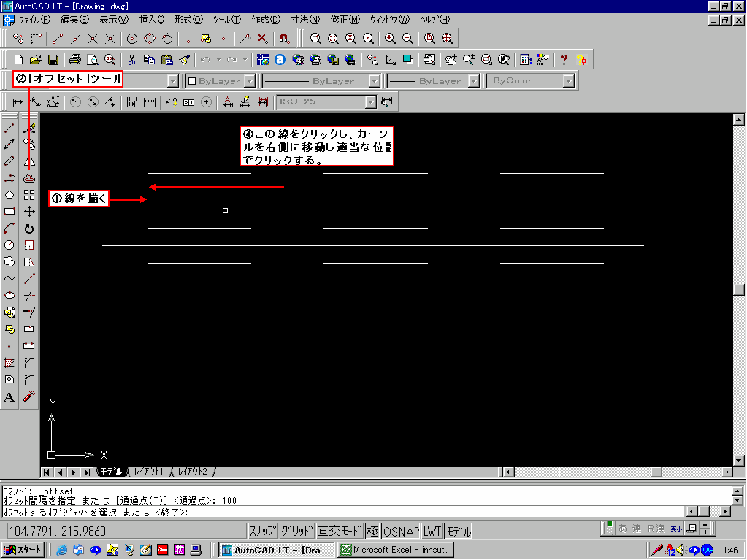The image size is (747, 560).
Task: Open the 修正(M) menu
Action: [345, 20]
